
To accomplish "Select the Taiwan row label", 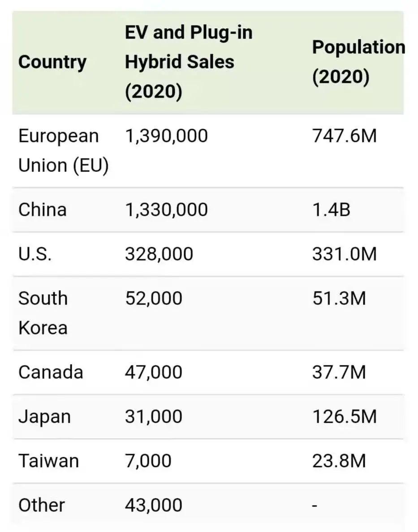I will coord(48,461).
